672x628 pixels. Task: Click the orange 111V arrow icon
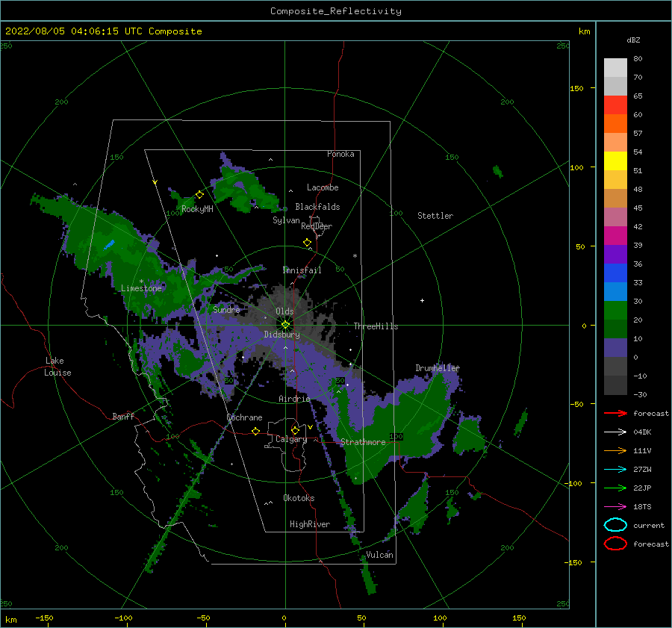(x=615, y=450)
